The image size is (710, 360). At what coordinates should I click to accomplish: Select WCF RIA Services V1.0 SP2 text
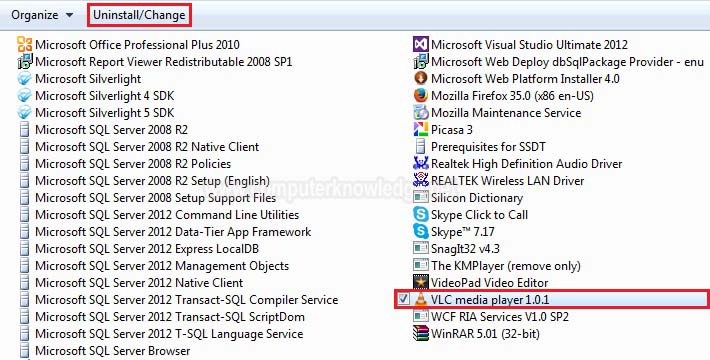pos(500,317)
